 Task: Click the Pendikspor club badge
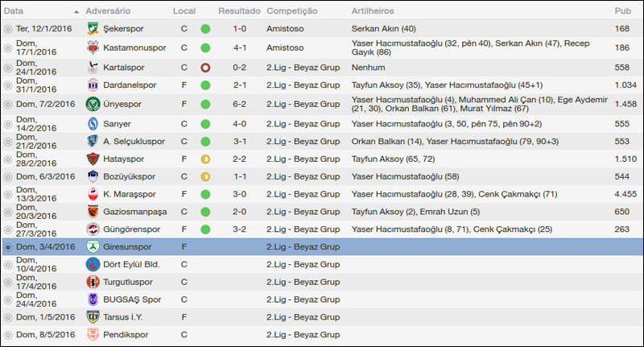(x=92, y=334)
